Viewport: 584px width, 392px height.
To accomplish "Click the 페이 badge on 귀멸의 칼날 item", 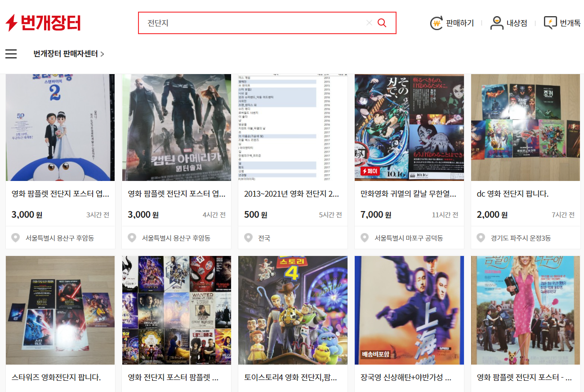I will 370,171.
